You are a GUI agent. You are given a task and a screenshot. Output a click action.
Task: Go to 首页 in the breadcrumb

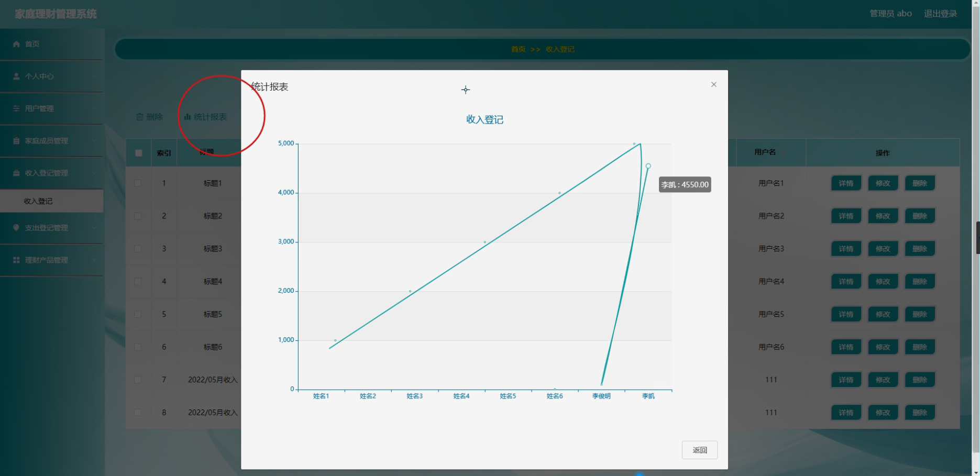click(x=518, y=49)
